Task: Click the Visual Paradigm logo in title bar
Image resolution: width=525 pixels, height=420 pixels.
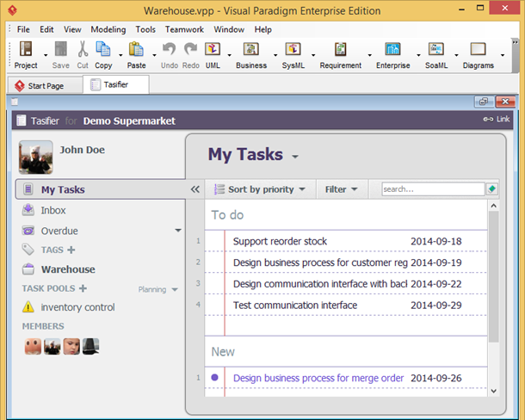Action: click(x=13, y=10)
